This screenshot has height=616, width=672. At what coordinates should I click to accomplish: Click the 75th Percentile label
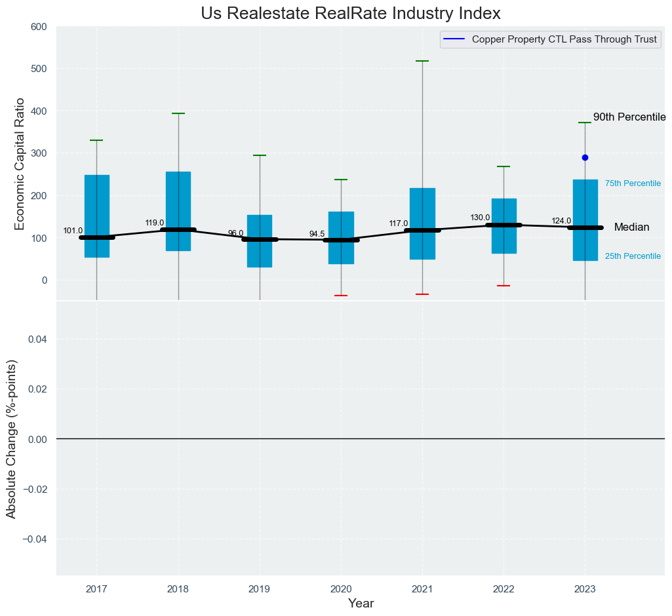(632, 183)
